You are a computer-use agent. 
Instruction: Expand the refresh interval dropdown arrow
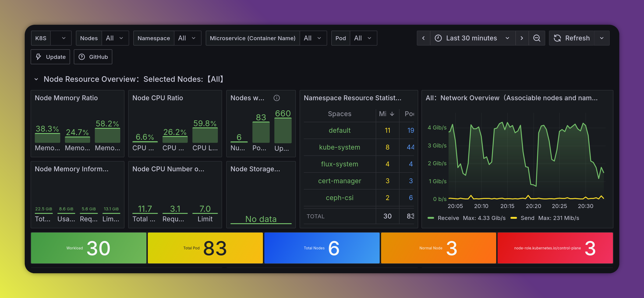coord(602,38)
